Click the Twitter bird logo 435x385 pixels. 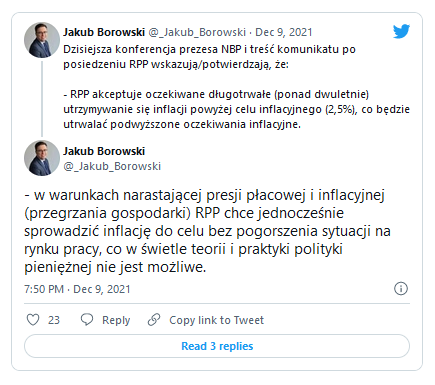pyautogui.click(x=401, y=31)
